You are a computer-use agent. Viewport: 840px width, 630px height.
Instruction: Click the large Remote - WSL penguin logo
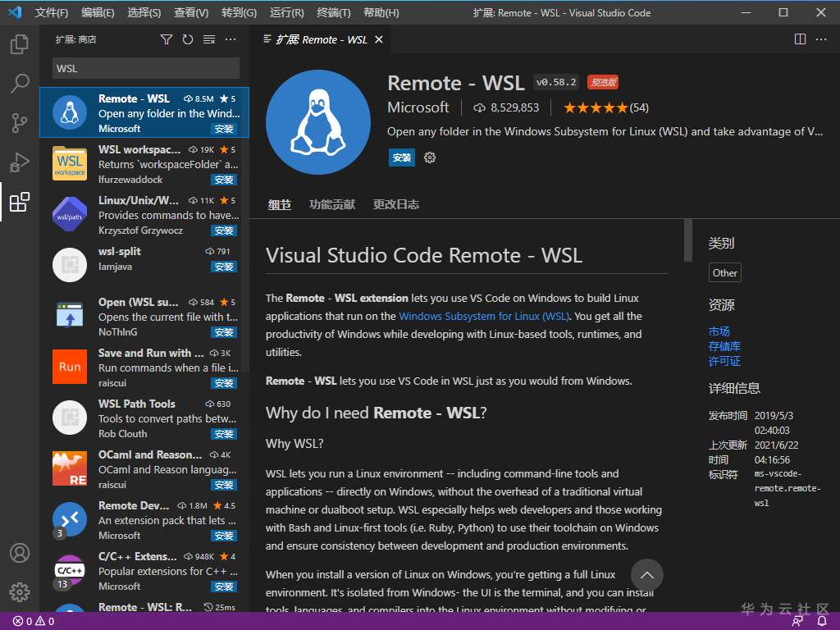(x=317, y=122)
